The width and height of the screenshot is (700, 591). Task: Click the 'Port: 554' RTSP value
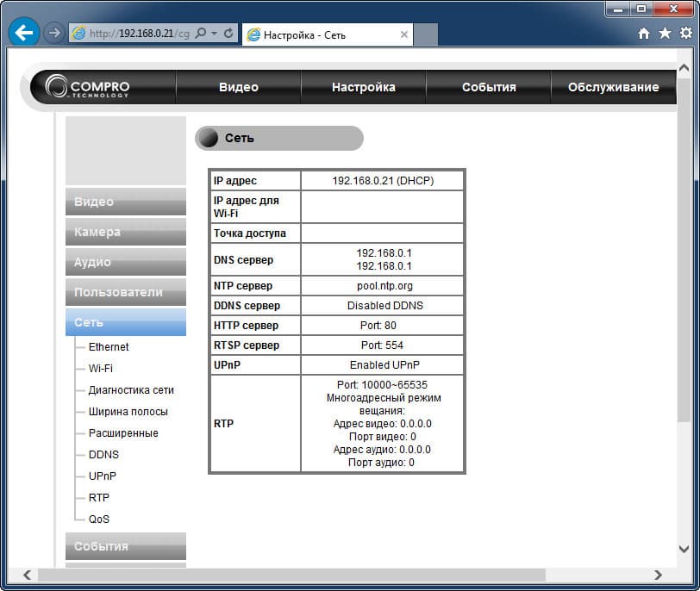click(x=382, y=345)
